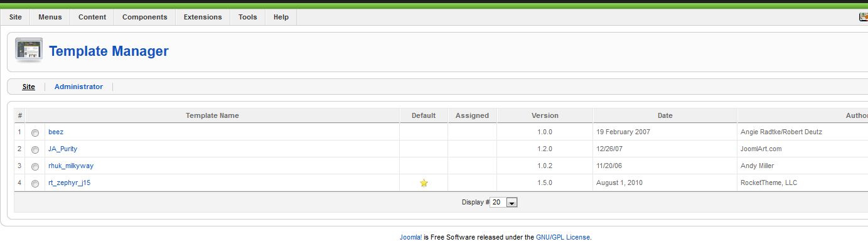868x249 pixels.
Task: Click the date 12/26/07
Action: [x=609, y=149]
